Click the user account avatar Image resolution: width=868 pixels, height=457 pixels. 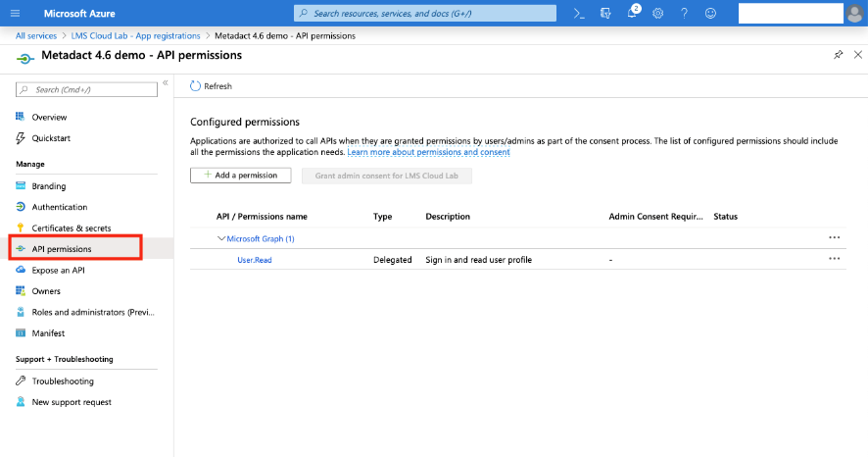[854, 14]
